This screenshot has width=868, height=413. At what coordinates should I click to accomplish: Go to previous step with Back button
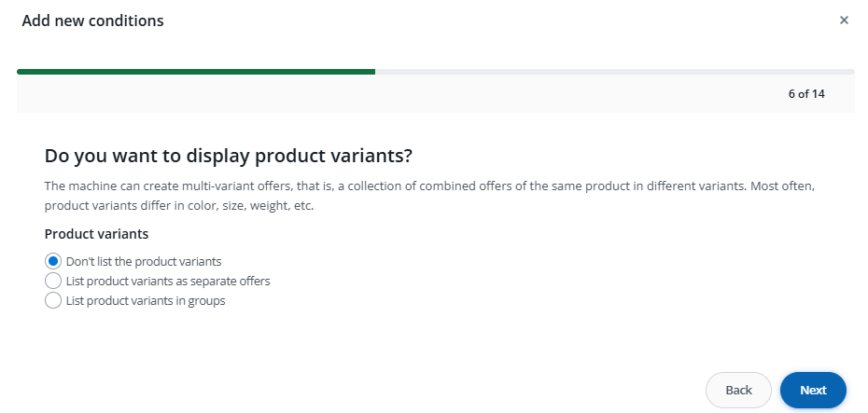click(738, 390)
